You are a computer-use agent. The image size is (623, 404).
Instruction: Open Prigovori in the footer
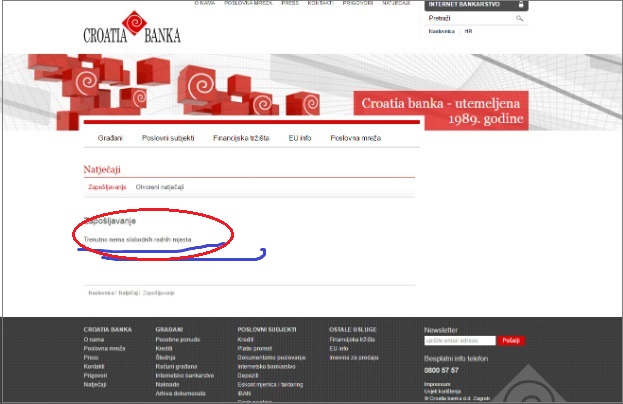click(95, 375)
